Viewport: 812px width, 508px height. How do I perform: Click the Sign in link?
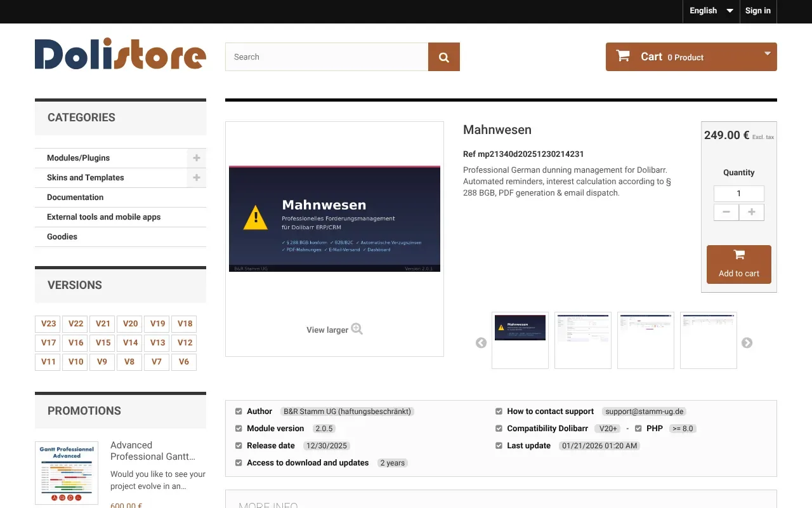pos(757,11)
